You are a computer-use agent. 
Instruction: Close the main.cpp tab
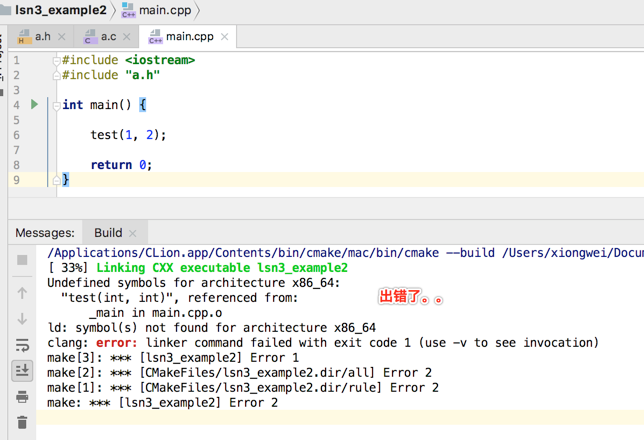tap(224, 37)
